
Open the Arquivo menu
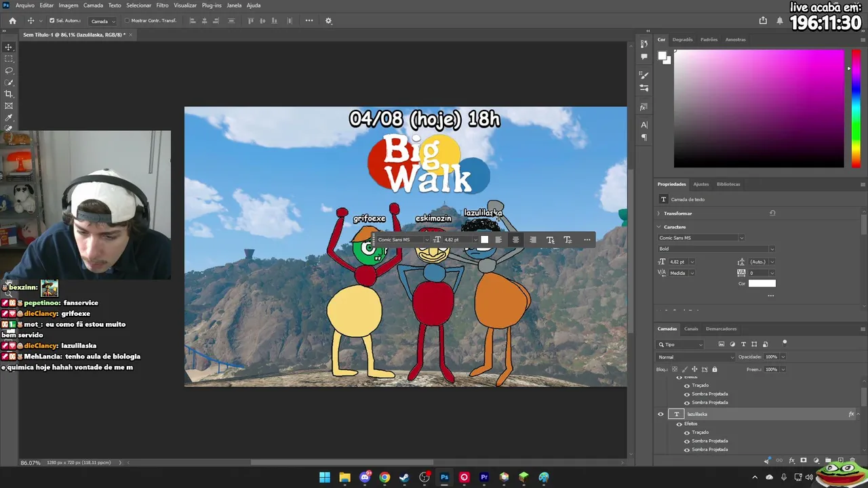[25, 5]
